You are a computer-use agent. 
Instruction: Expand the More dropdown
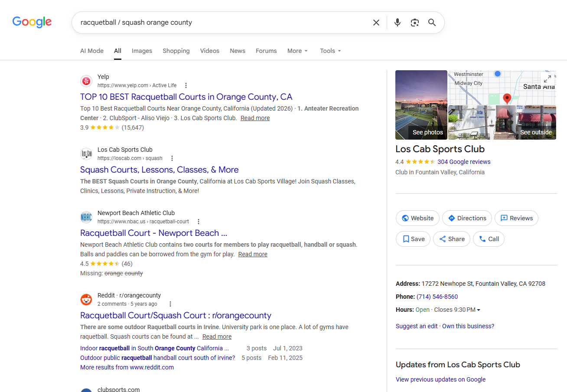coord(297,51)
